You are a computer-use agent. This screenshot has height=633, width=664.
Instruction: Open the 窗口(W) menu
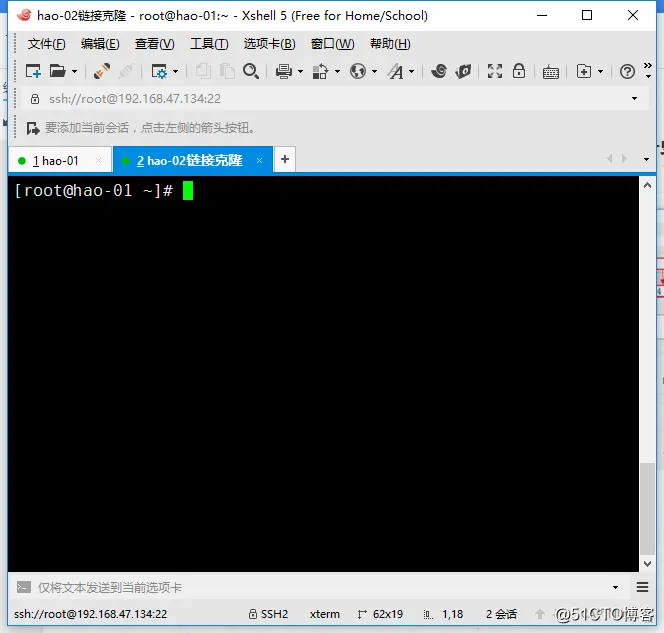[332, 44]
